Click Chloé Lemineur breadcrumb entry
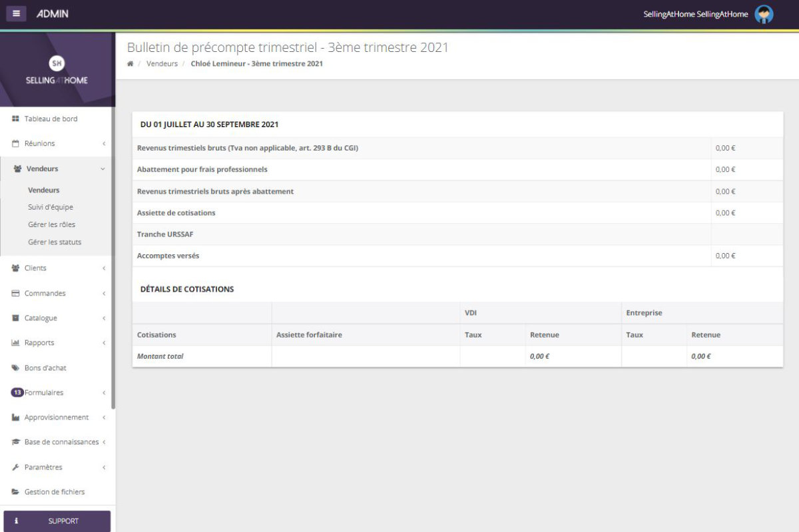 pyautogui.click(x=257, y=64)
